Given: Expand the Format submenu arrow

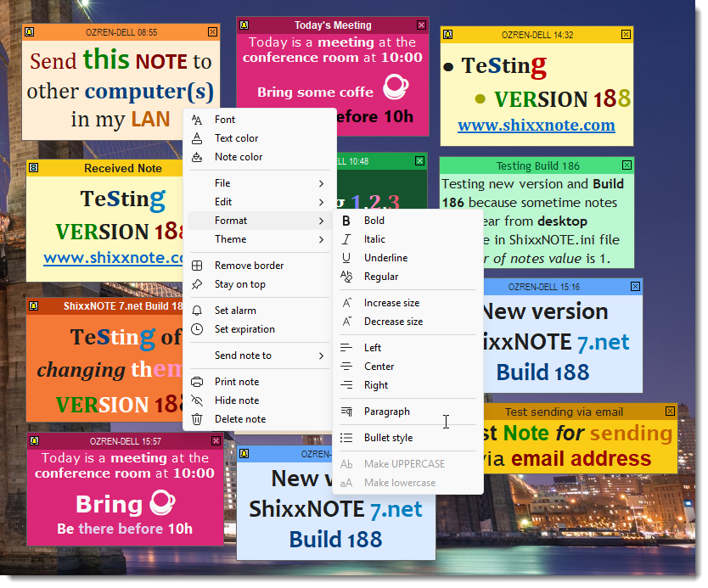Looking at the screenshot, I should coord(321,221).
